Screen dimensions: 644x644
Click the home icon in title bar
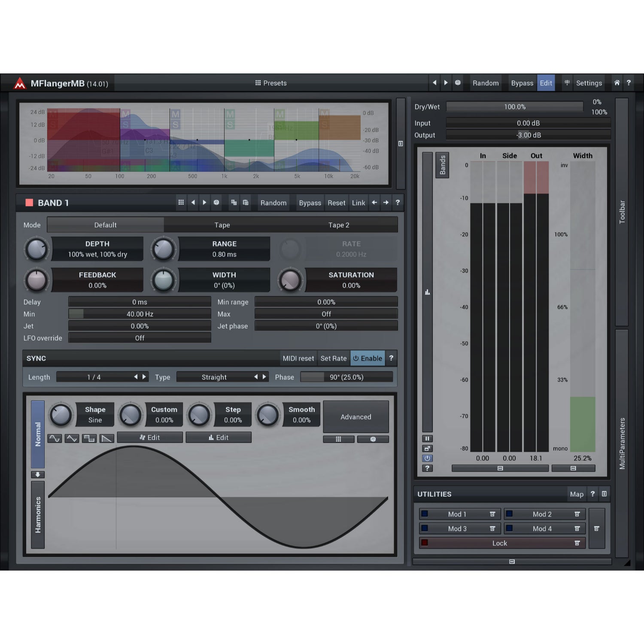click(617, 83)
